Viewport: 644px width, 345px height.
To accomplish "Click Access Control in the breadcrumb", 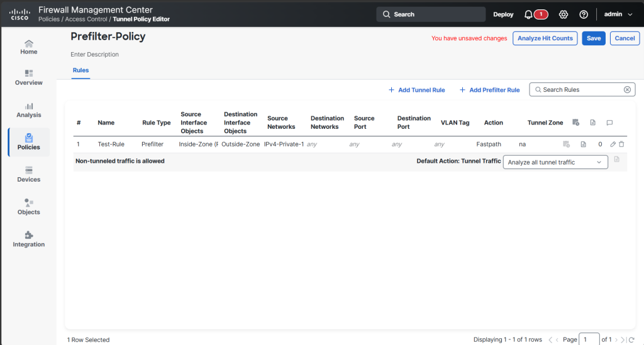I will 86,19.
